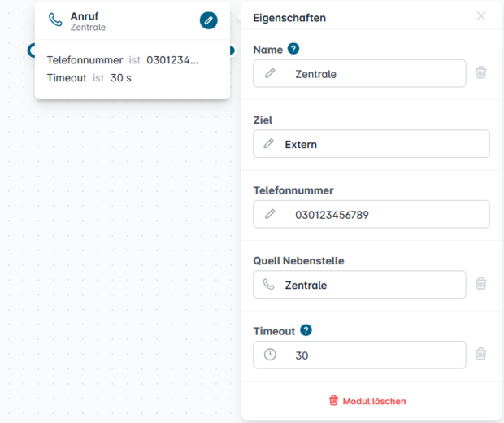Select the Anruf module card title
This screenshot has height=423, width=504.
pyautogui.click(x=85, y=16)
